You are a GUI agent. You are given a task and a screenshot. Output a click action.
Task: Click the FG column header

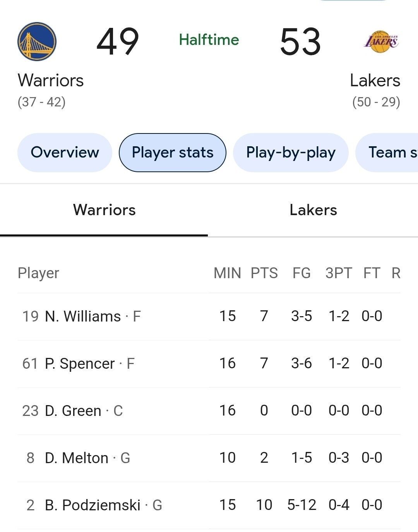(302, 273)
